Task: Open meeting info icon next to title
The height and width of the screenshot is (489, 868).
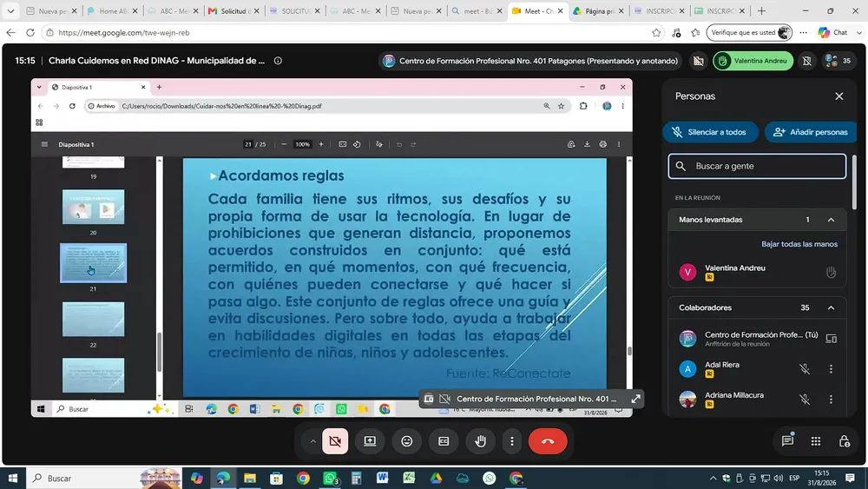Action: coord(278,61)
